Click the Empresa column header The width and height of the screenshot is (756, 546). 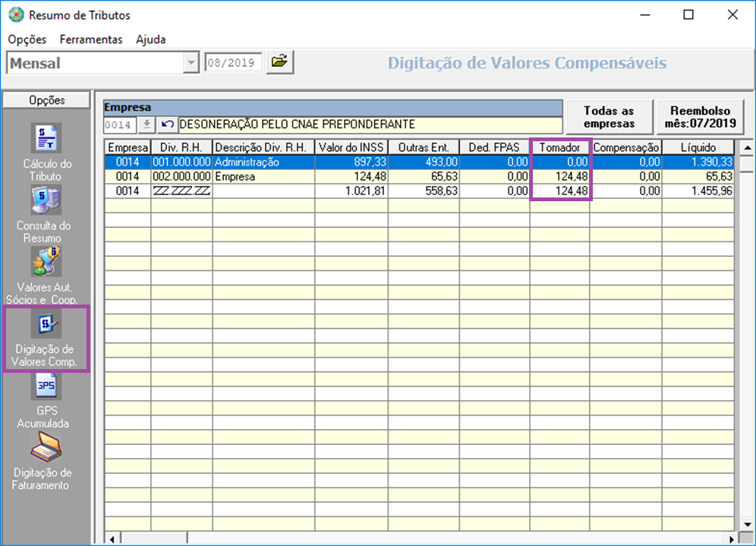(x=128, y=147)
